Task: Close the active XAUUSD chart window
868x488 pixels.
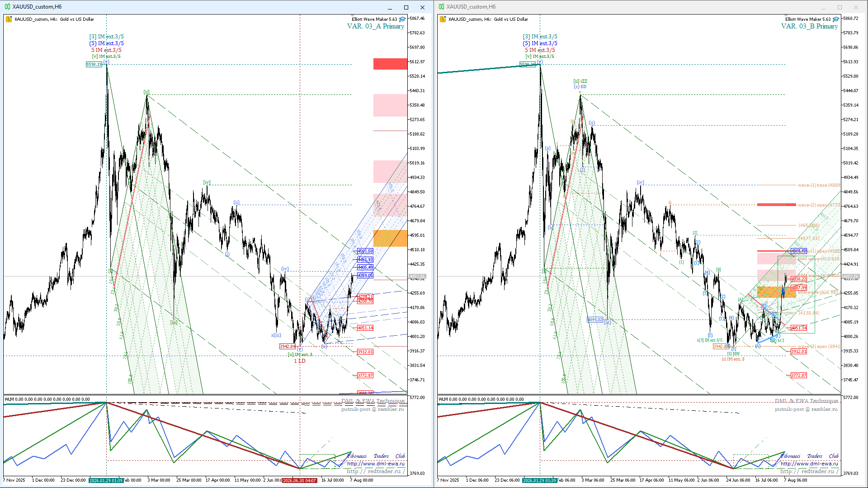Action: [x=422, y=7]
